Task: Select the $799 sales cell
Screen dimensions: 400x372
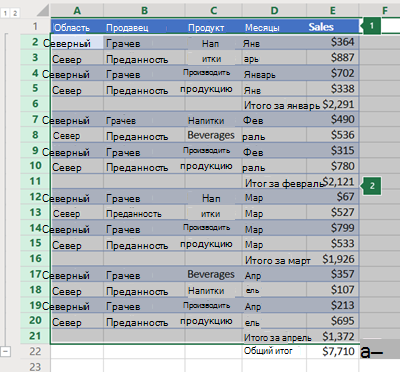Action: click(333, 228)
